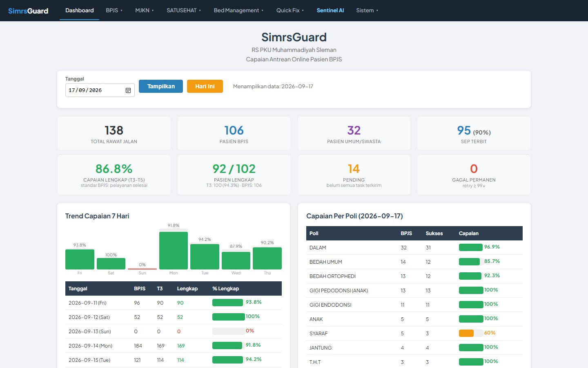Click the 96.9% capaian value for DALAM
This screenshot has height=368, width=588.
pos(492,247)
